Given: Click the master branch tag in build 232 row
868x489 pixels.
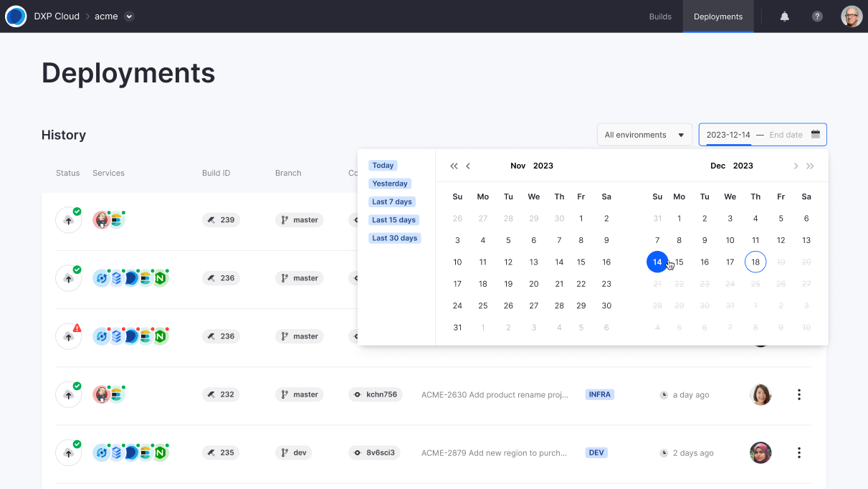Looking at the screenshot, I should coord(300,394).
